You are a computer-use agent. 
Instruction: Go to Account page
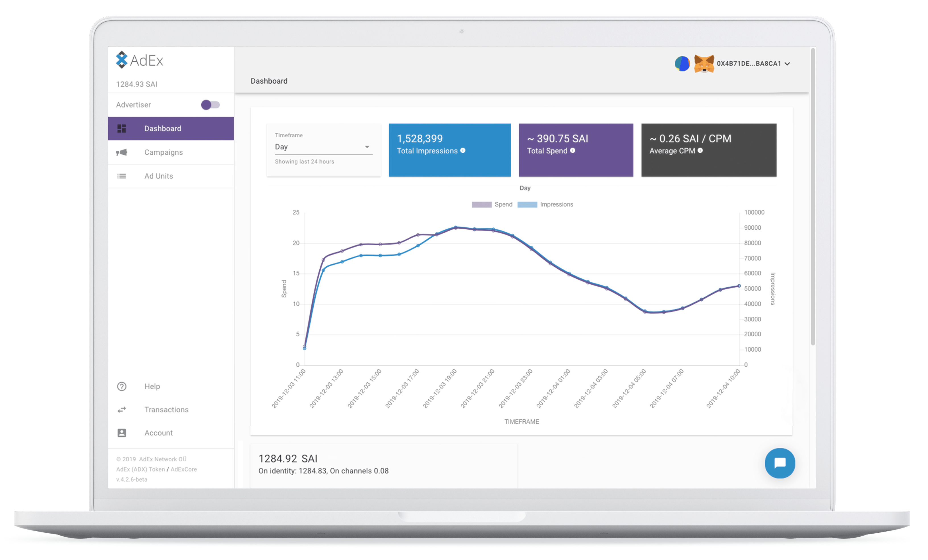(171, 433)
